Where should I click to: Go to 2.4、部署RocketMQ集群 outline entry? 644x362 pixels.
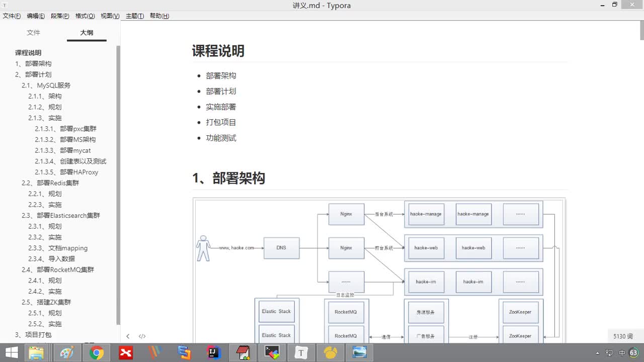(x=58, y=269)
